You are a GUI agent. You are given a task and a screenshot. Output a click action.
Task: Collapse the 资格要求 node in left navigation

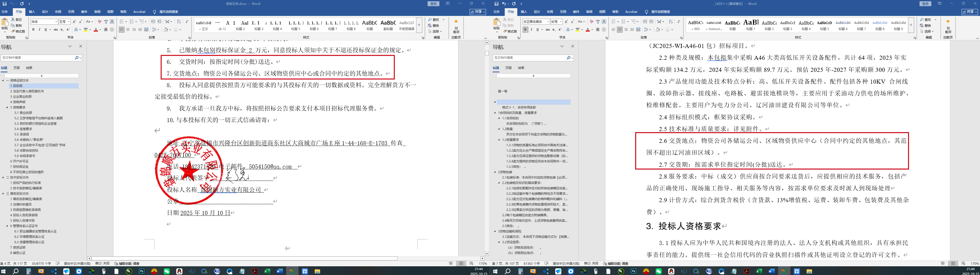(7, 107)
